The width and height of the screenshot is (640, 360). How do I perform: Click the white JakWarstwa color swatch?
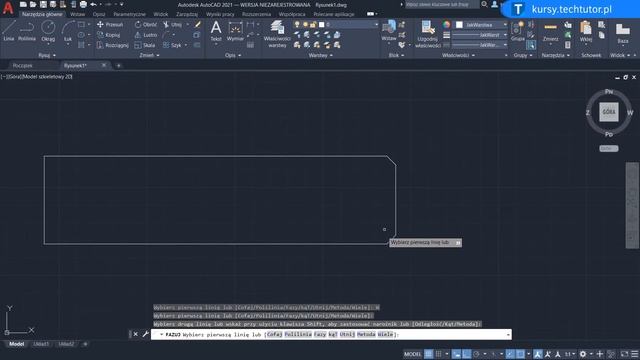pos(459,25)
